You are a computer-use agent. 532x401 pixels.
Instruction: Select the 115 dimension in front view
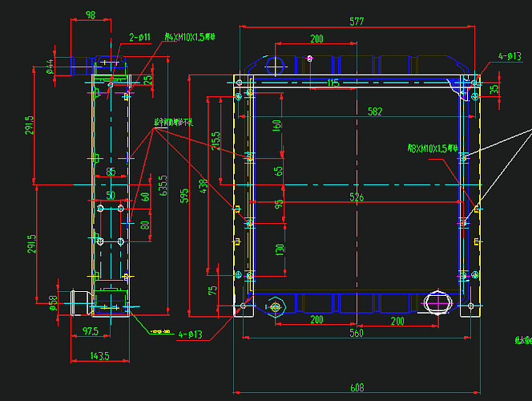click(x=333, y=83)
